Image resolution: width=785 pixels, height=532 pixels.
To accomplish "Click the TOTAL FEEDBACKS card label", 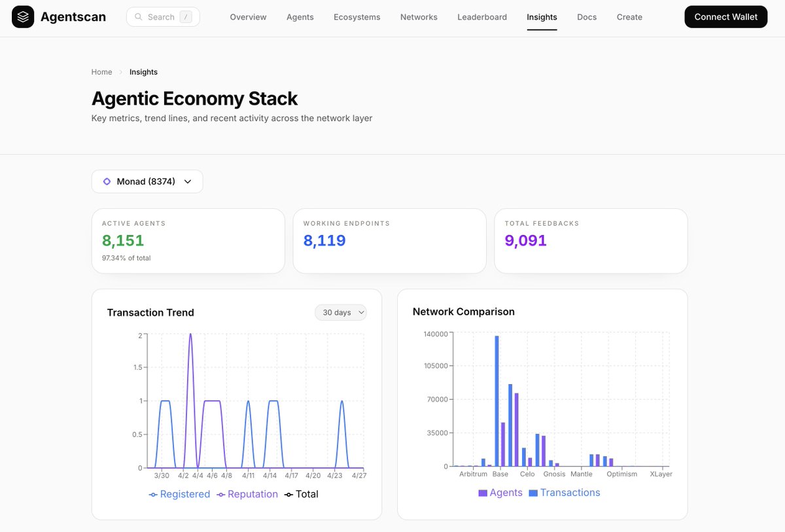I will coord(542,223).
